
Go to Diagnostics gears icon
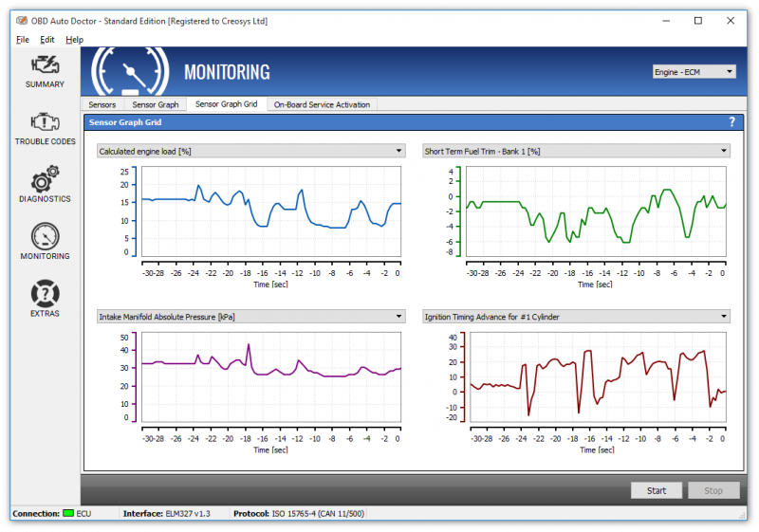coord(45,181)
